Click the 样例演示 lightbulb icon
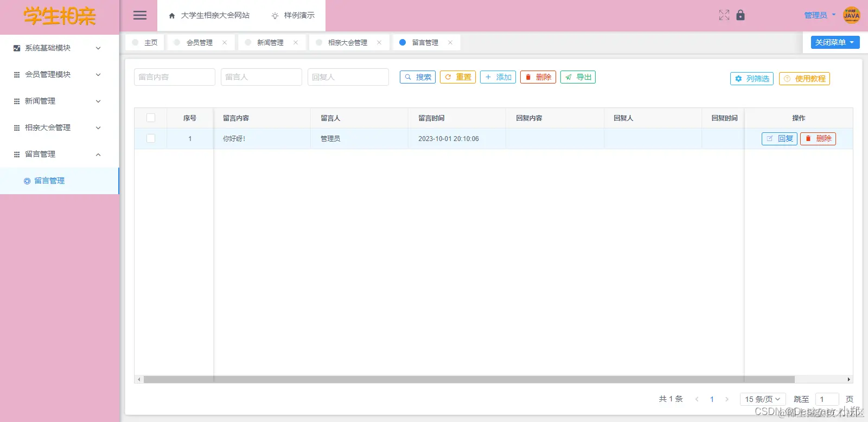The height and width of the screenshot is (422, 868). tap(275, 16)
